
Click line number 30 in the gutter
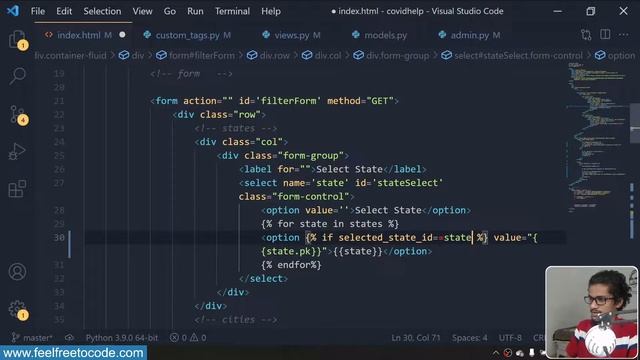tap(59, 238)
